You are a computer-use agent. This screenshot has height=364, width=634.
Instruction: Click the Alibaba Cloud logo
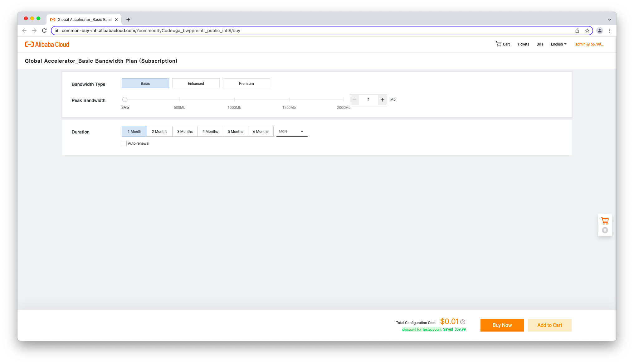pos(47,44)
